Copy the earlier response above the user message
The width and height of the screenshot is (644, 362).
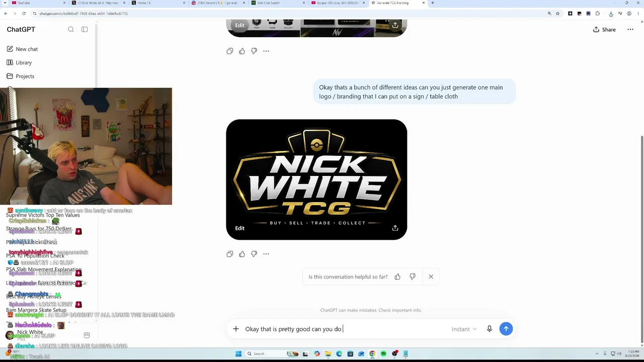(230, 51)
